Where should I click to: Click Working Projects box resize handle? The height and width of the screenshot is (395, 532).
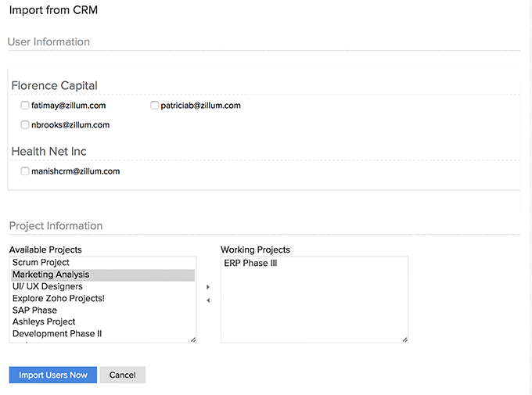404,339
